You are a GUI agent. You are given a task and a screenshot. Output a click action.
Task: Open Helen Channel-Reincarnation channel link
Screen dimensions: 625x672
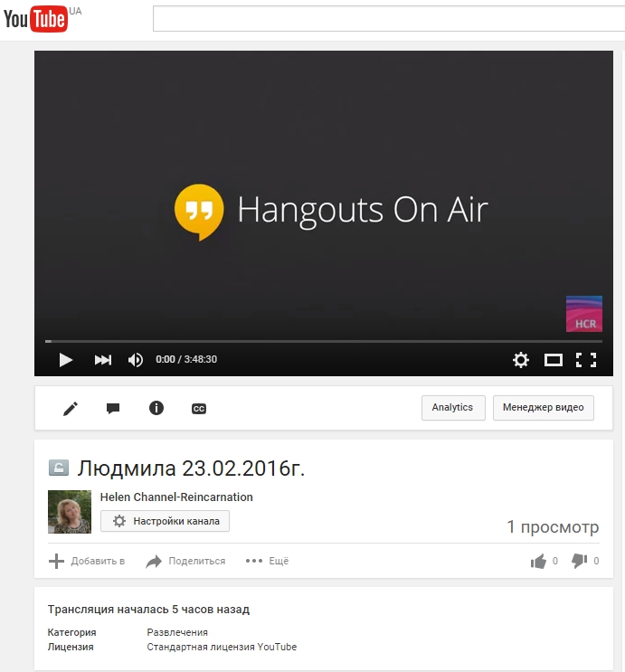(176, 497)
